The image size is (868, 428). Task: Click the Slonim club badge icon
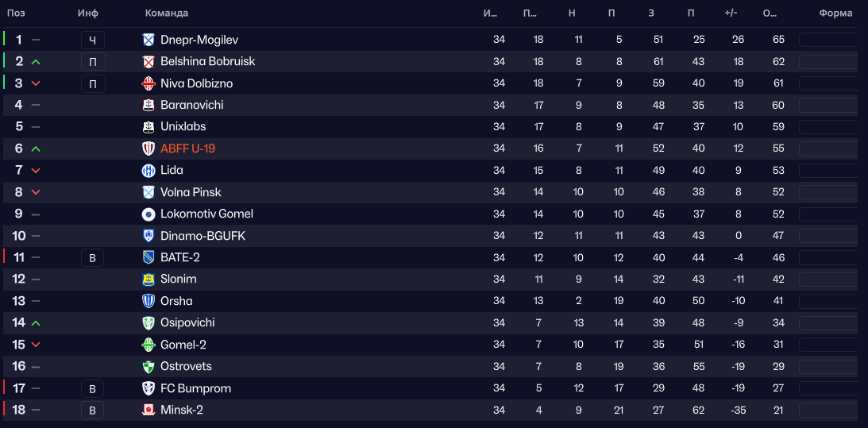[x=148, y=280]
